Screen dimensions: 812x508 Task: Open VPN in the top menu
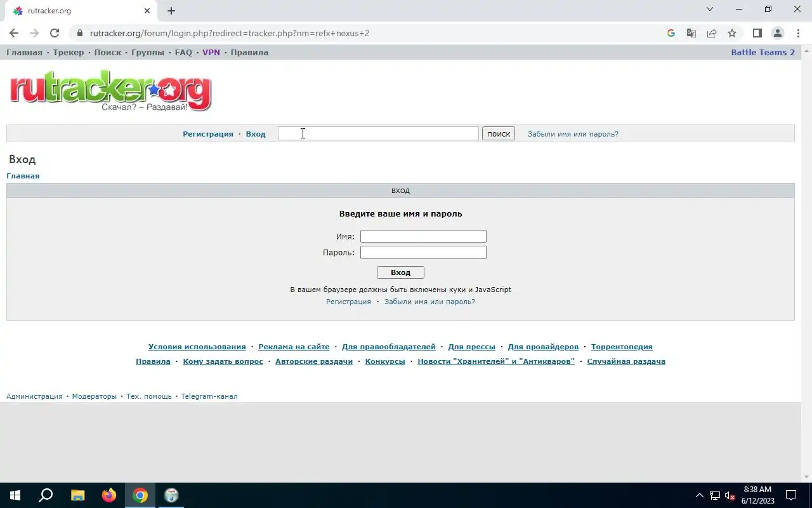[211, 52]
